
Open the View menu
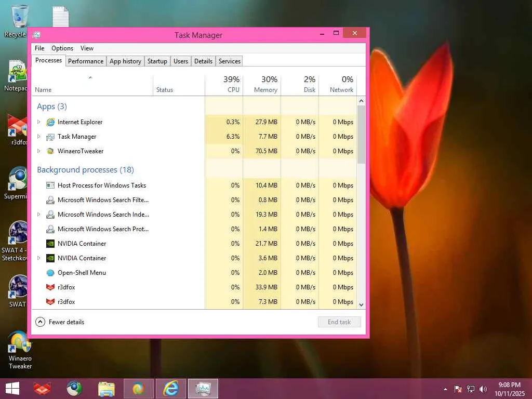87,48
